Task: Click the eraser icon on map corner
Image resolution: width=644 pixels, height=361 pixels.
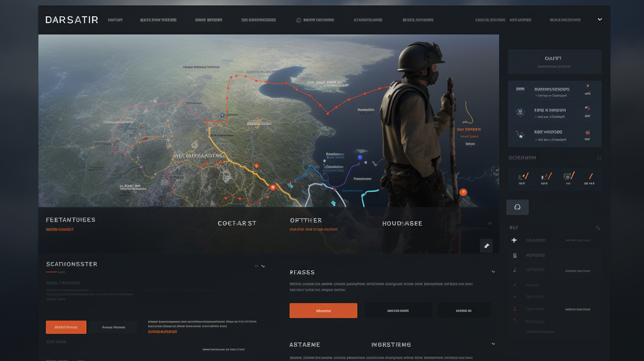Action: [x=486, y=246]
